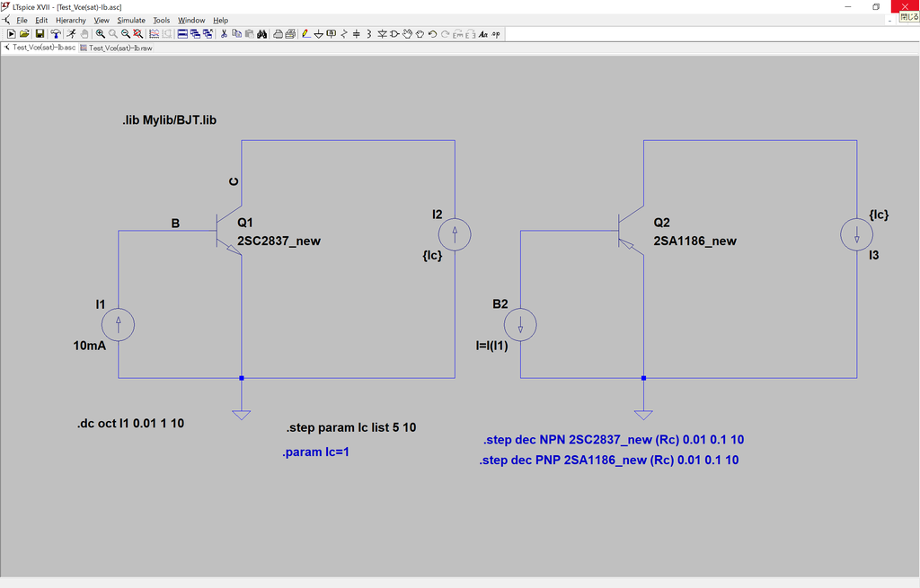Select the Copy tool icon
The width and height of the screenshot is (920, 588).
[236, 34]
